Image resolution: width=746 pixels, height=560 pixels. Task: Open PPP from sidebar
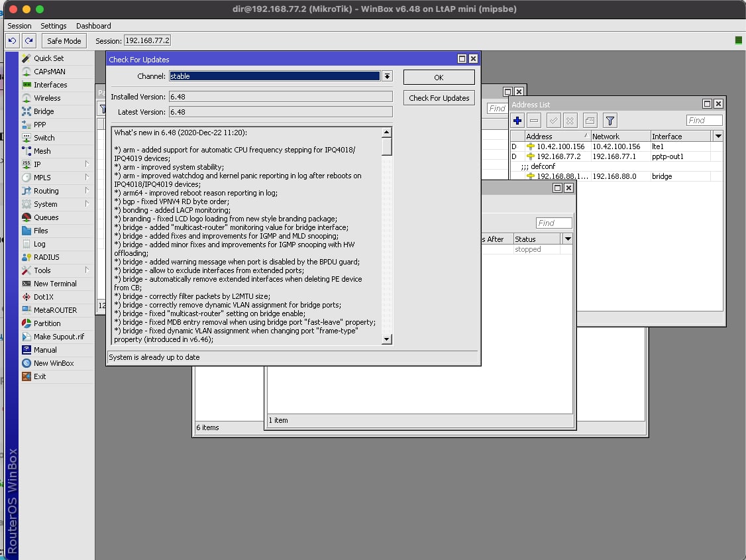point(40,125)
